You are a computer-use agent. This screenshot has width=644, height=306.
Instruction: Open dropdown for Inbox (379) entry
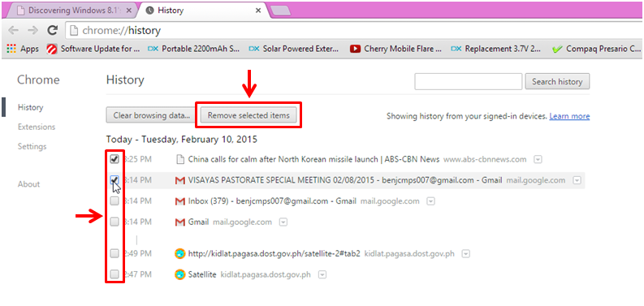[x=431, y=201]
